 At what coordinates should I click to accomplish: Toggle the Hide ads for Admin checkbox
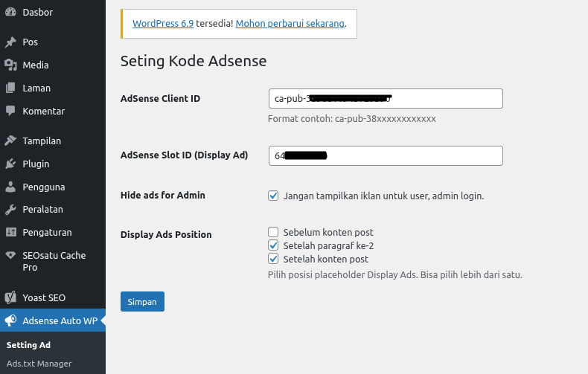click(x=273, y=196)
